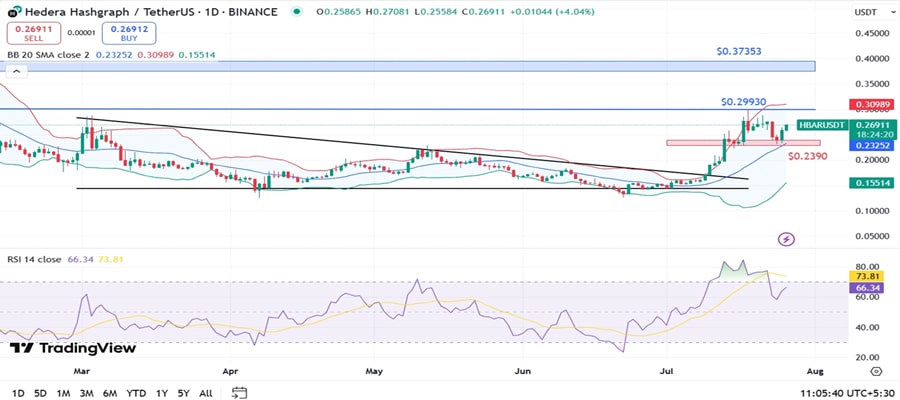
Task: Select the BB 20 SMA close 2 indicator legend
Action: (x=48, y=55)
